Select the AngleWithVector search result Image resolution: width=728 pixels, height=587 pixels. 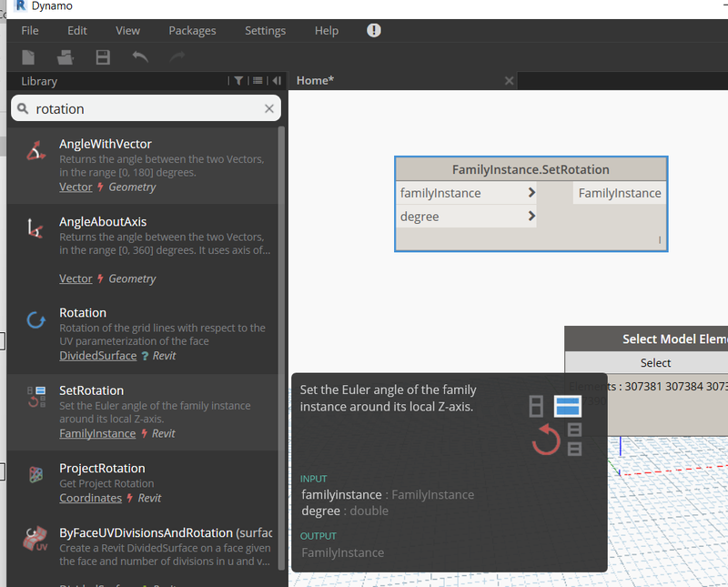tap(143, 165)
